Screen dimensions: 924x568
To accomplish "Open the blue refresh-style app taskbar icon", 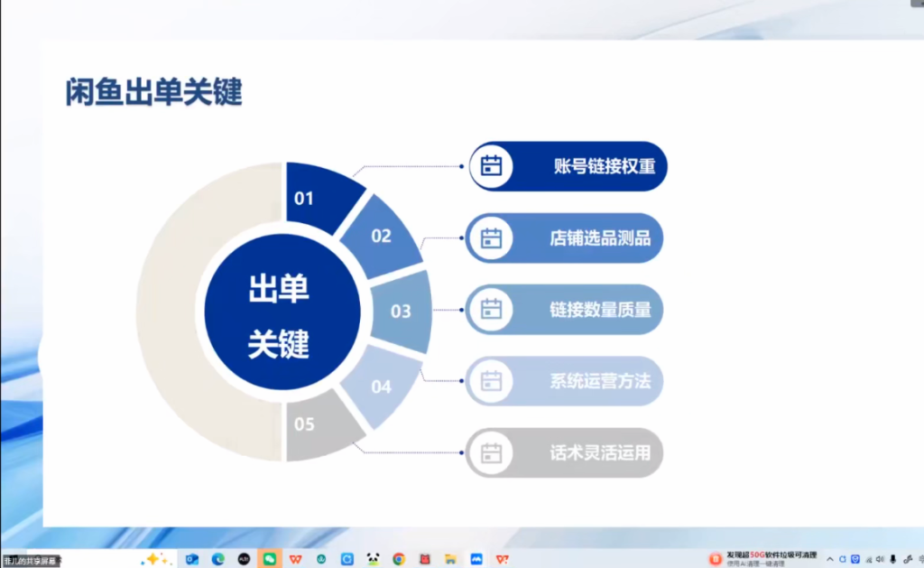I will 347,559.
